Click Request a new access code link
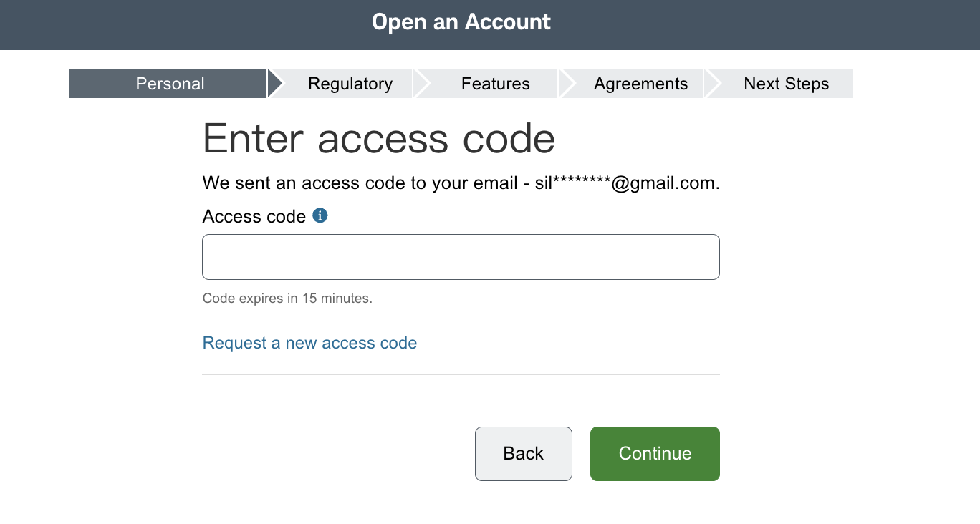This screenshot has width=980, height=524. click(x=309, y=343)
